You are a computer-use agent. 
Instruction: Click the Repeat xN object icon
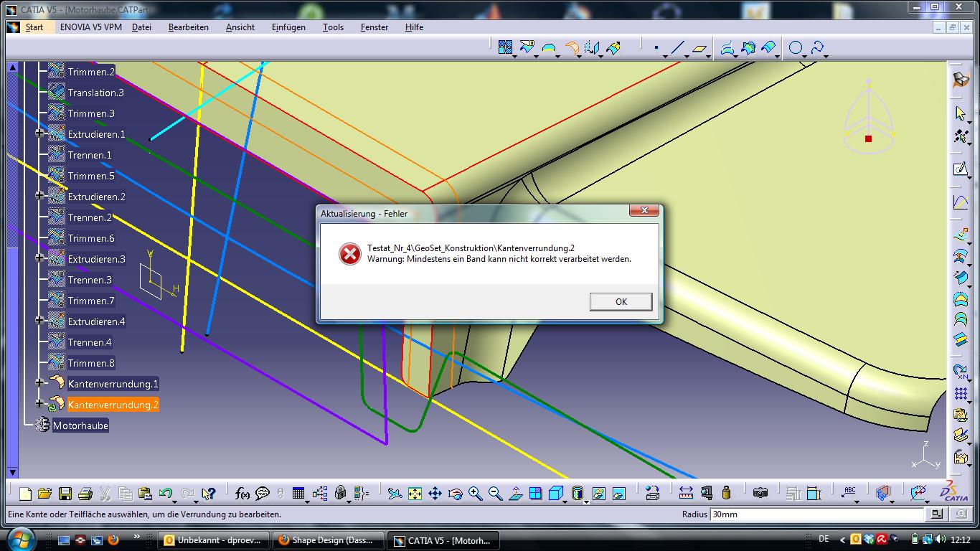[x=961, y=372]
